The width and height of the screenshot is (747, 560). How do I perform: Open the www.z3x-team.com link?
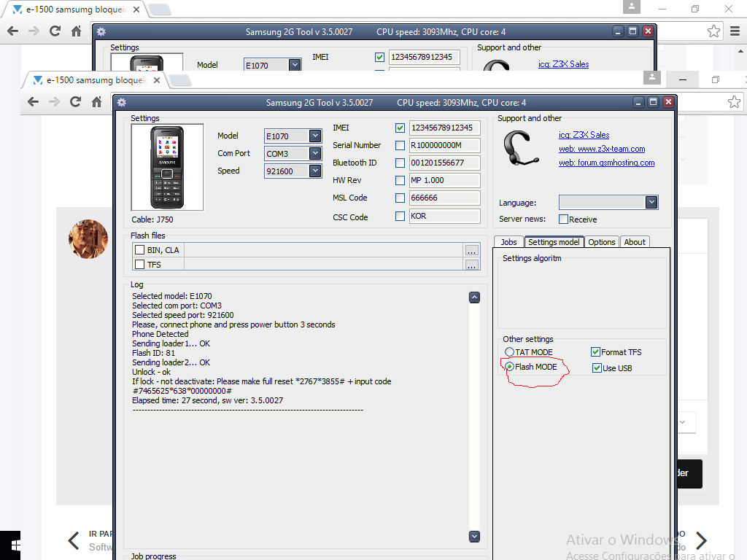(602, 149)
